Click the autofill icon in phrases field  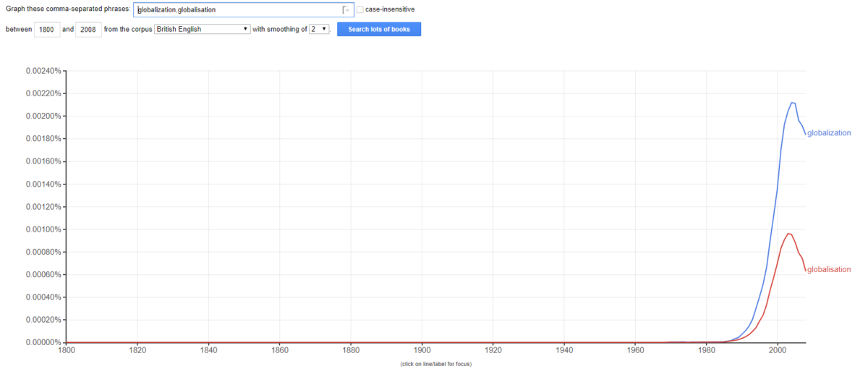click(x=346, y=10)
